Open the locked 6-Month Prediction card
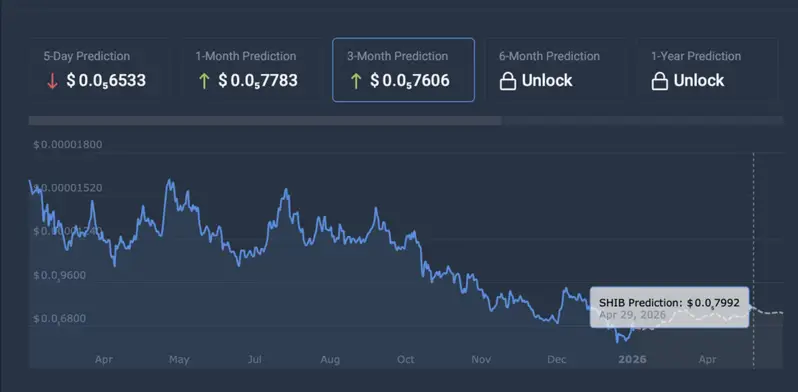This screenshot has height=392, width=798. point(555,70)
